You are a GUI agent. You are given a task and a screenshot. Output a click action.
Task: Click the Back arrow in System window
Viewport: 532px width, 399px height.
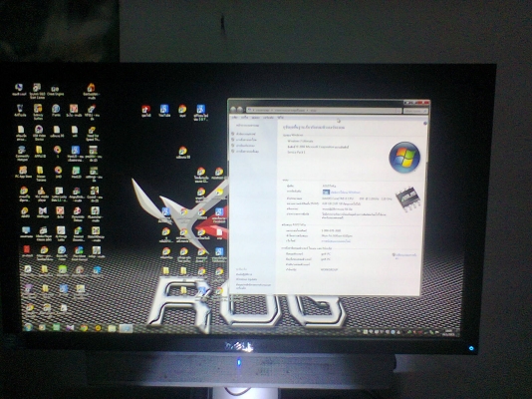(233, 110)
